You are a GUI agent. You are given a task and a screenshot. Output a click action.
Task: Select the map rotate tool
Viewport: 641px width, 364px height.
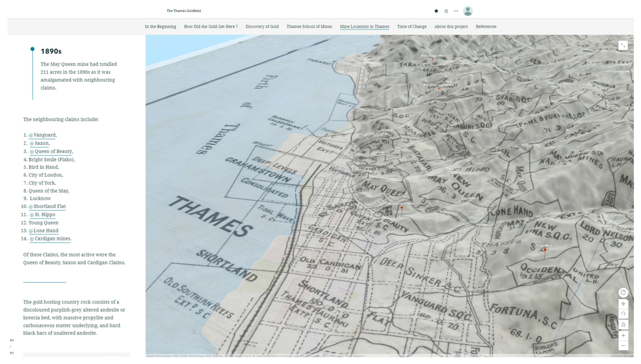pyautogui.click(x=623, y=314)
